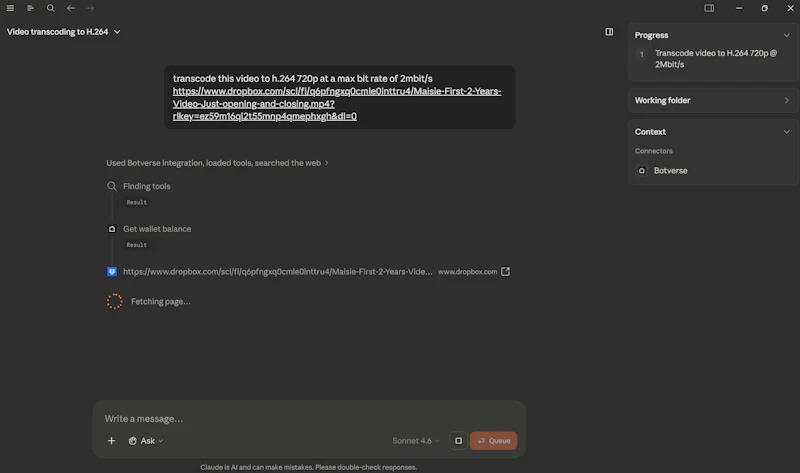
Task: Open the Ask mode dropdown
Action: [x=146, y=441]
